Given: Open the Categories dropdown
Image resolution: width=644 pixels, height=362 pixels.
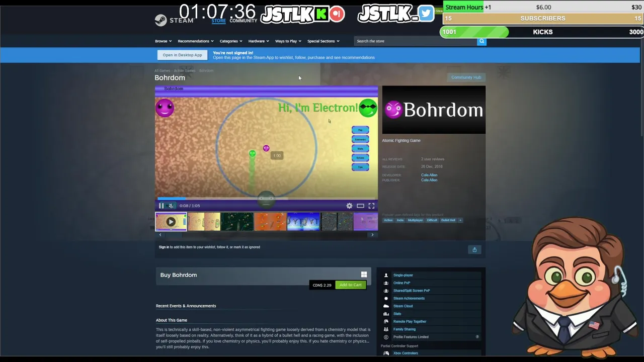Looking at the screenshot, I should 231,41.
